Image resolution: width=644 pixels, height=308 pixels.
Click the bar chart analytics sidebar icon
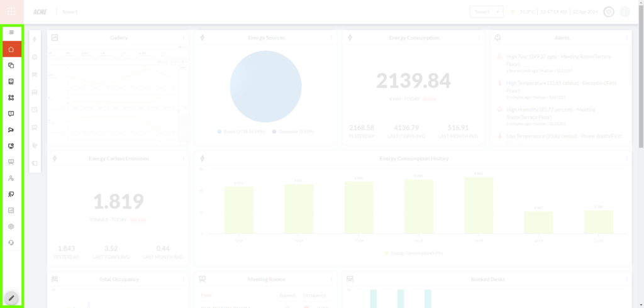[11, 211]
